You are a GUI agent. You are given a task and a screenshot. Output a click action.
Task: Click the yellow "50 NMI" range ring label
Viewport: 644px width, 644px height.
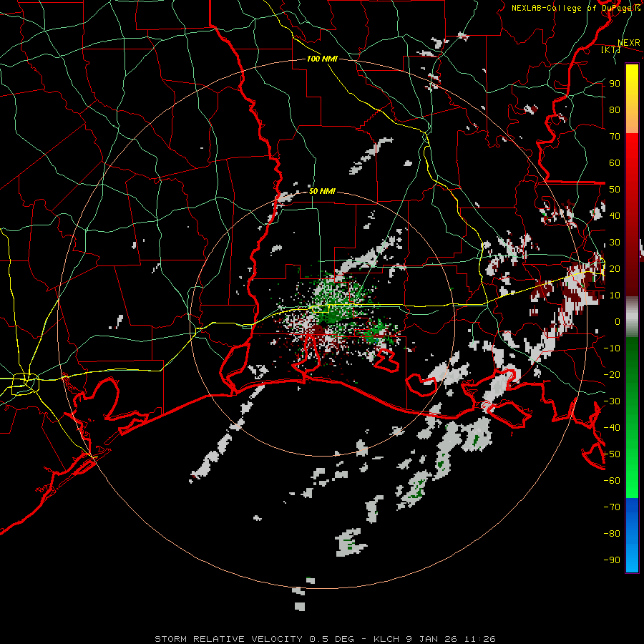322,191
